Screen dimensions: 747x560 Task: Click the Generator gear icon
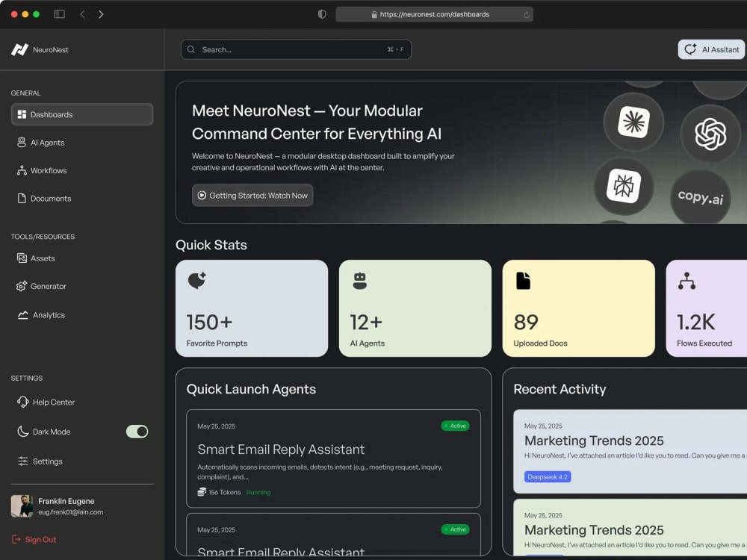(x=22, y=286)
